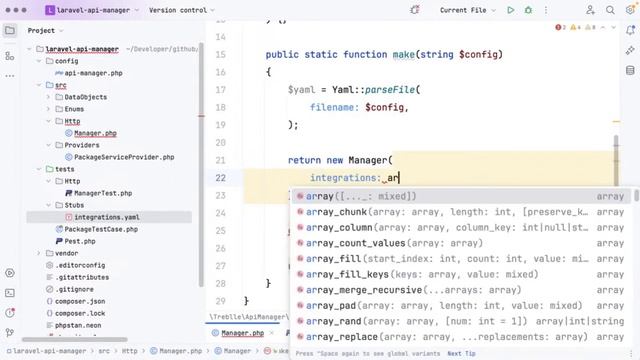The height and width of the screenshot is (360, 640).
Task: Open the Code With Me icon
Action: (590, 10)
